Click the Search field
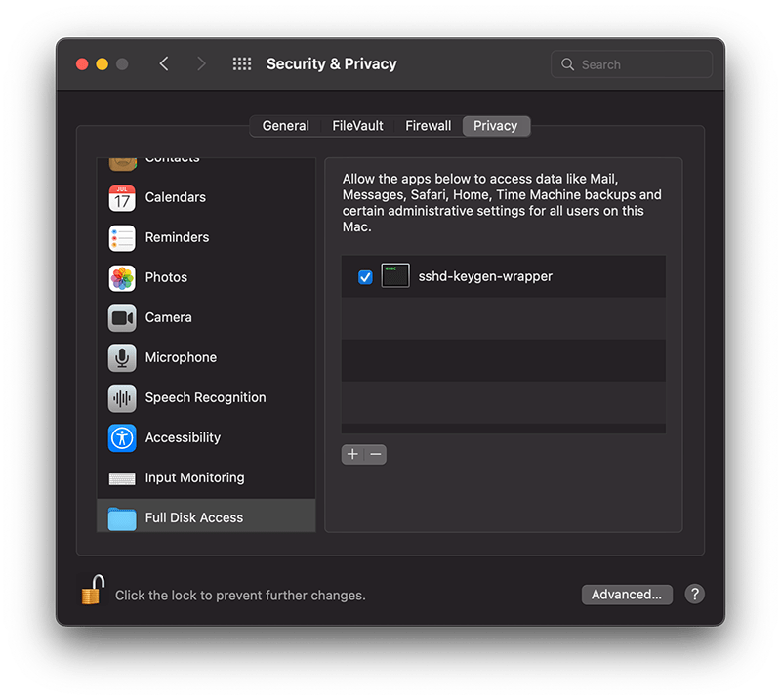The image size is (781, 700). click(639, 64)
